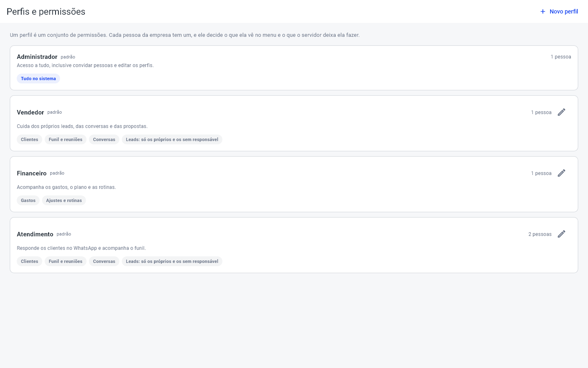
Task: Click 'Funil e reuniões' chip in Vendedor card
Action: [x=65, y=139]
